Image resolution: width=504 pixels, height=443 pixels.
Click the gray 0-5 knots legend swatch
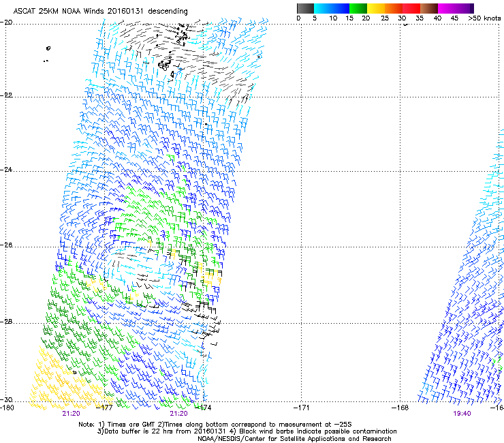click(x=305, y=8)
